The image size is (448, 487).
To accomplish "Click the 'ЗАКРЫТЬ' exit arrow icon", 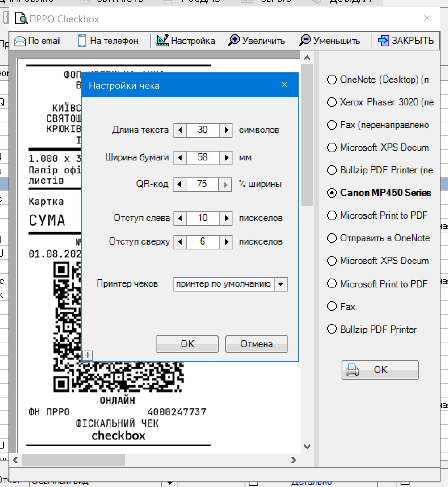I will click(383, 41).
